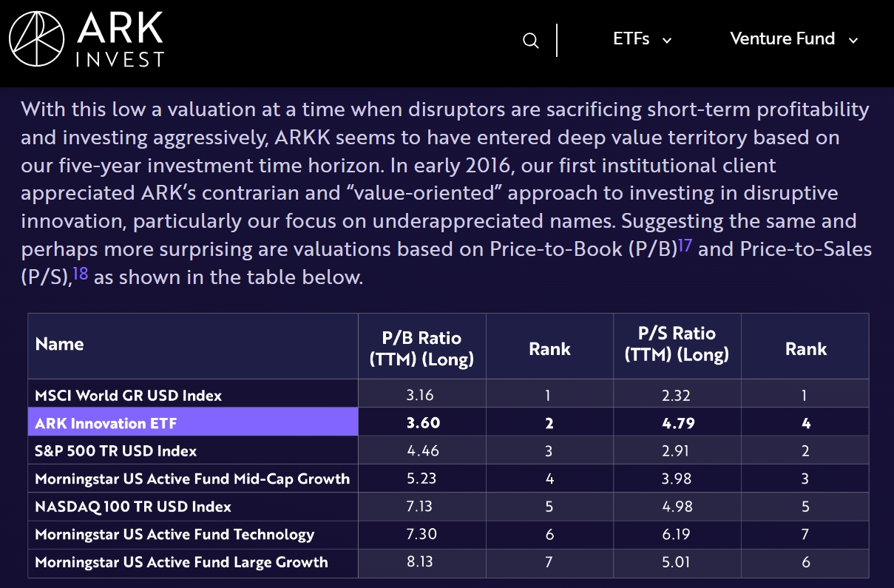Click the ARK Invest circular logo icon
The width and height of the screenshot is (894, 588).
(x=35, y=38)
